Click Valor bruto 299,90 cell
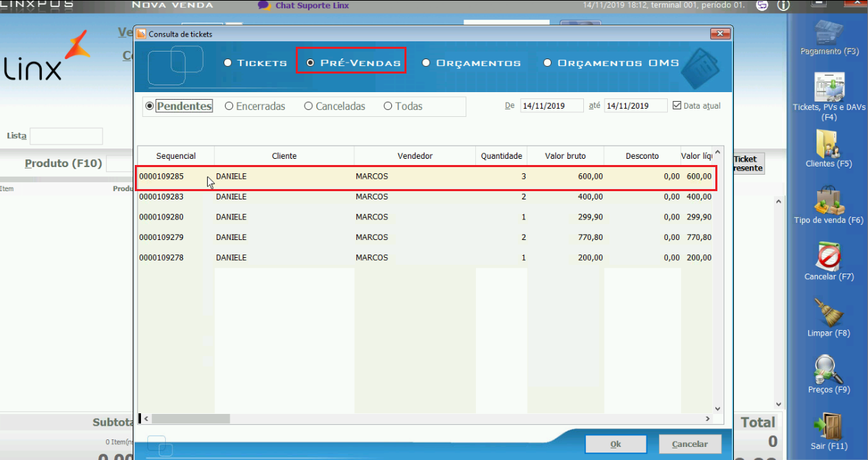The height and width of the screenshot is (460, 868). pos(565,217)
